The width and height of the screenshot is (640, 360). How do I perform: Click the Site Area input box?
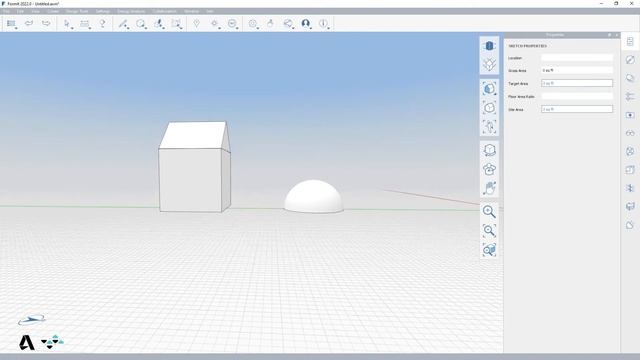pos(577,109)
